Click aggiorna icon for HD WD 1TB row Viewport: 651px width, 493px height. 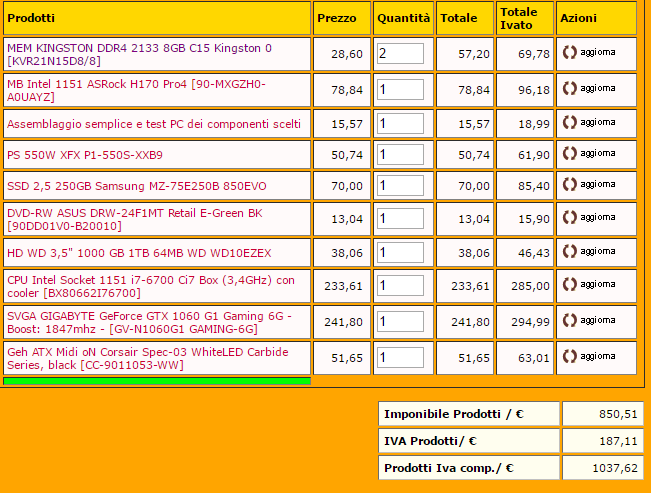pos(570,252)
